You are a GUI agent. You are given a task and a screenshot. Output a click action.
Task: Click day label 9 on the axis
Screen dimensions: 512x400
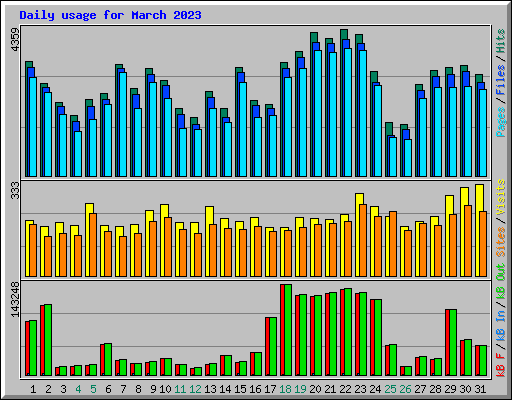[x=153, y=389]
